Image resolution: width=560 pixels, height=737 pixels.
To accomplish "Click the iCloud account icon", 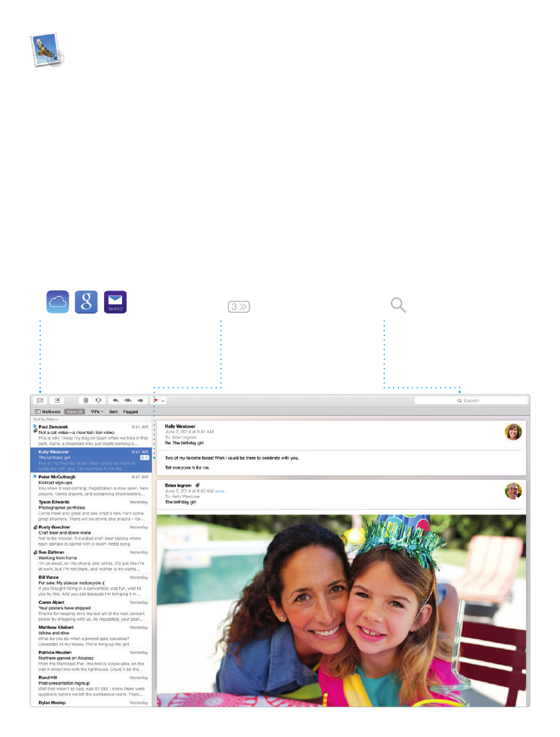I will (58, 302).
